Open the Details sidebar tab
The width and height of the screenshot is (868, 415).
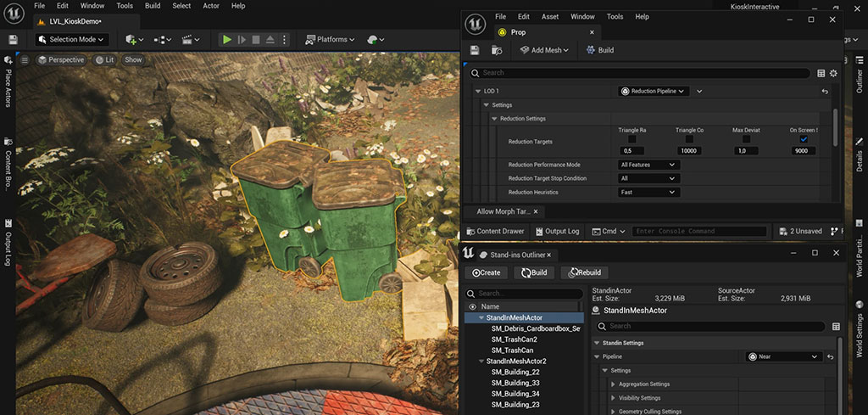click(860, 154)
